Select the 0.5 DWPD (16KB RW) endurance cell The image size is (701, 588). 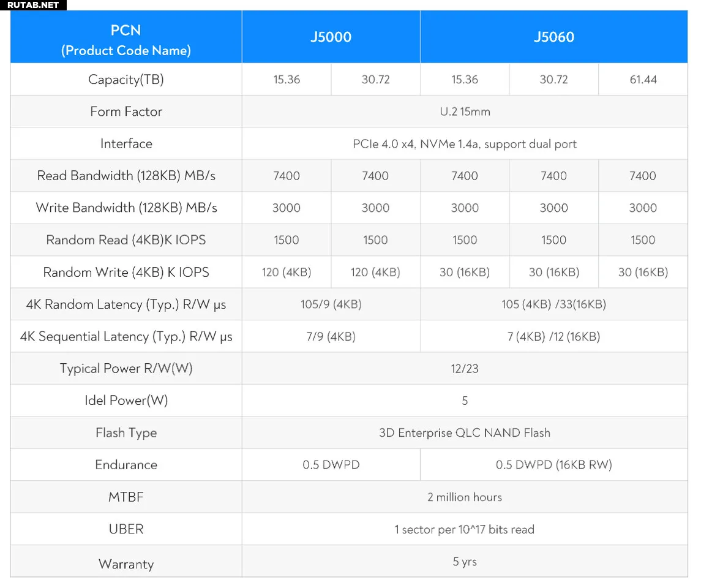[553, 465]
